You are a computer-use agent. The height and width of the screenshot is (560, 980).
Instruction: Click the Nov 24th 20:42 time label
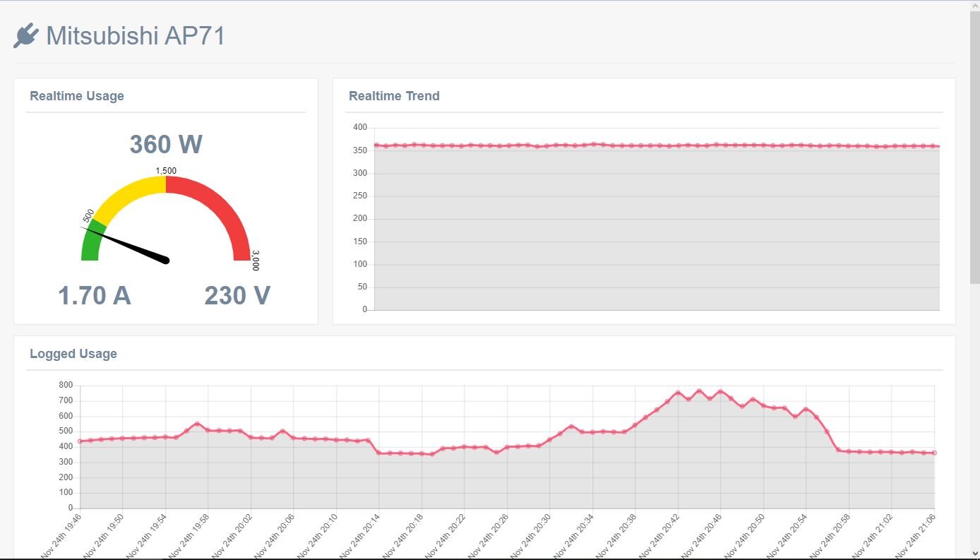coord(658,536)
